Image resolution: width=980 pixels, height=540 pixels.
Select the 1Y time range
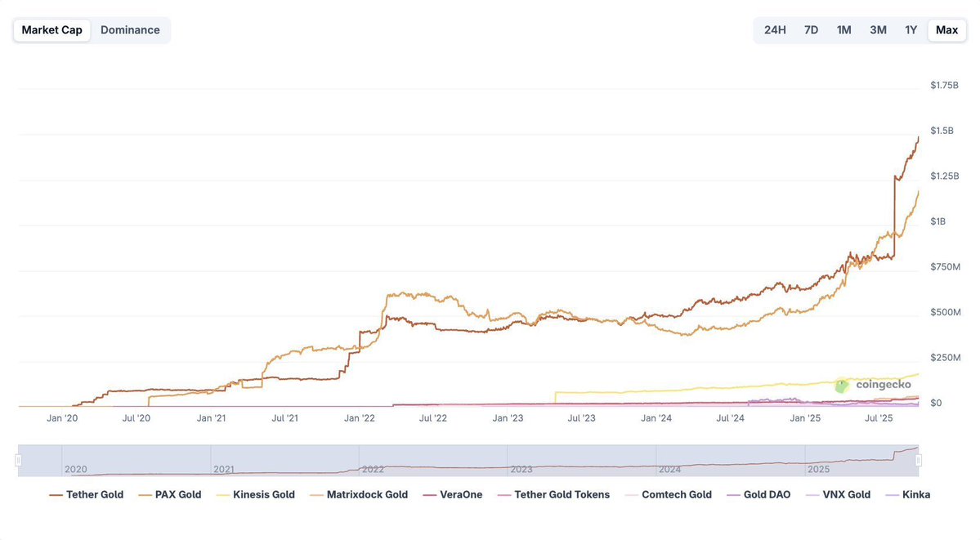(911, 30)
